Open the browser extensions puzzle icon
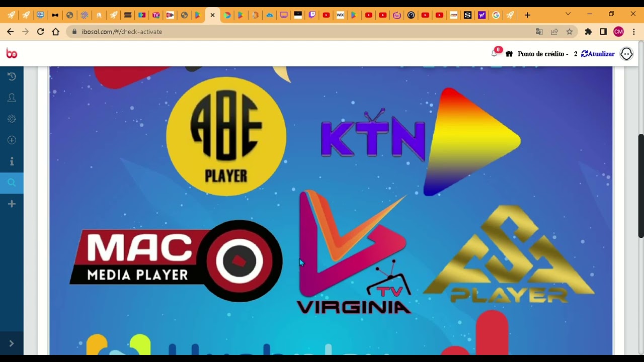Screen dimensions: 644x362 [x=588, y=32]
